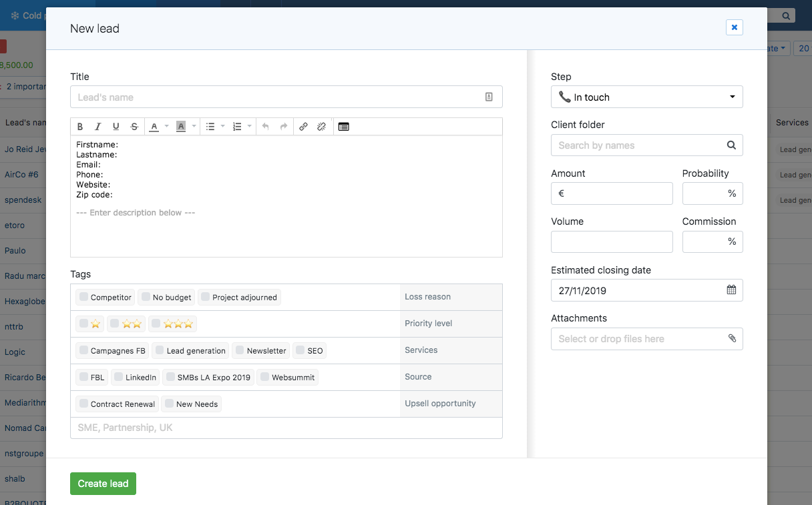Click the paperclip icon in Attachments
Viewport: 812px width, 505px height.
(x=732, y=339)
